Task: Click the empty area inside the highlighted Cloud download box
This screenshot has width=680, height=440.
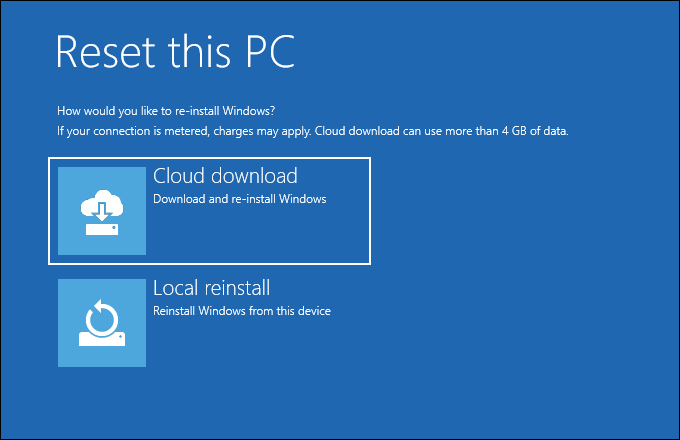Action: click(x=280, y=237)
